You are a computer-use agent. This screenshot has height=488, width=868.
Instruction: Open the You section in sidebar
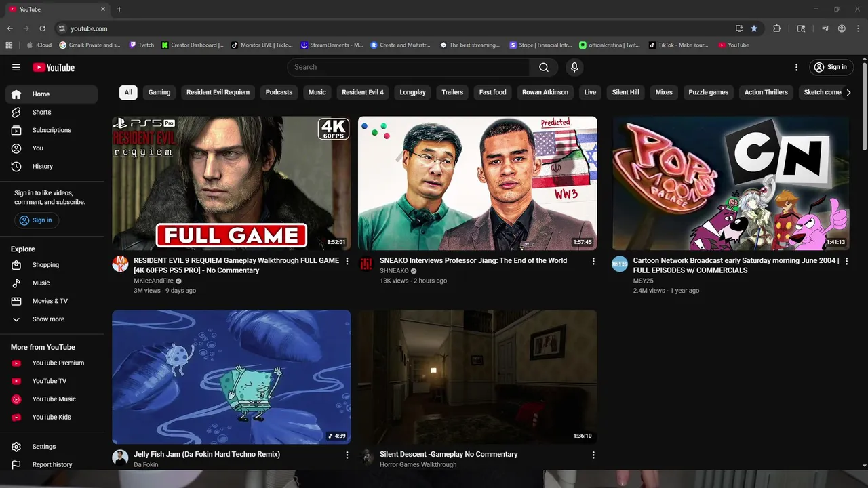(52, 148)
